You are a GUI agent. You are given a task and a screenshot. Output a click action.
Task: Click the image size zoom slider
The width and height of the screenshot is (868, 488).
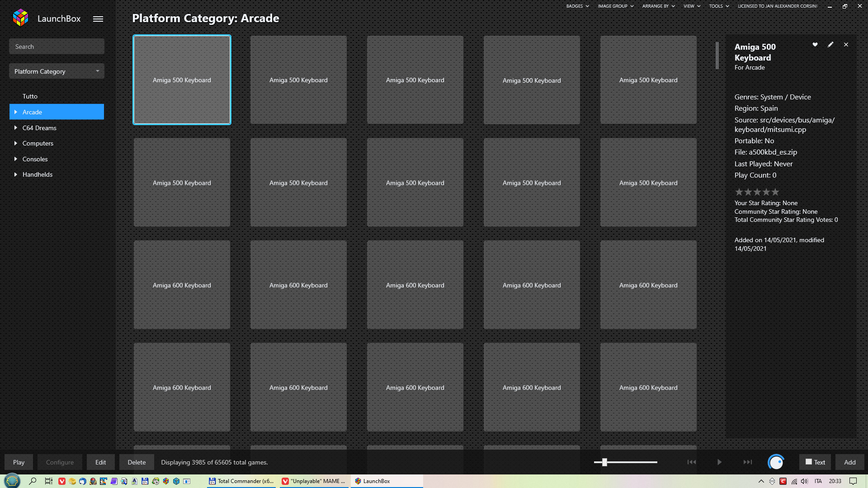[626, 462]
